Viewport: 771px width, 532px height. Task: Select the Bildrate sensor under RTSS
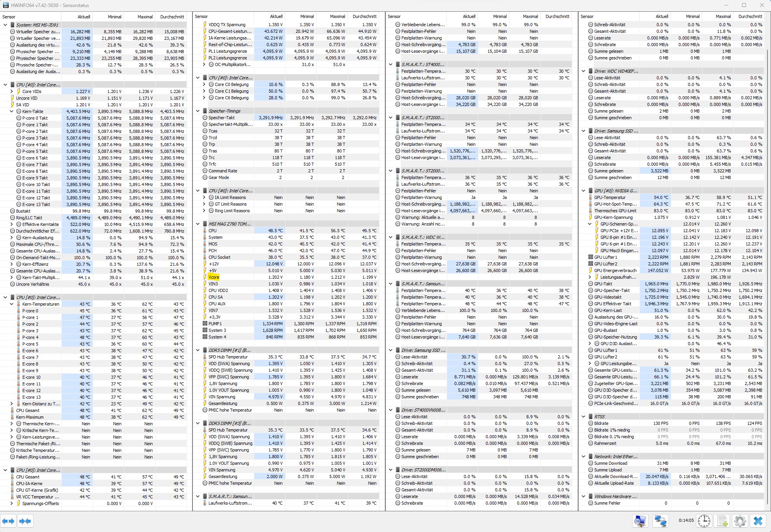tap(601, 423)
